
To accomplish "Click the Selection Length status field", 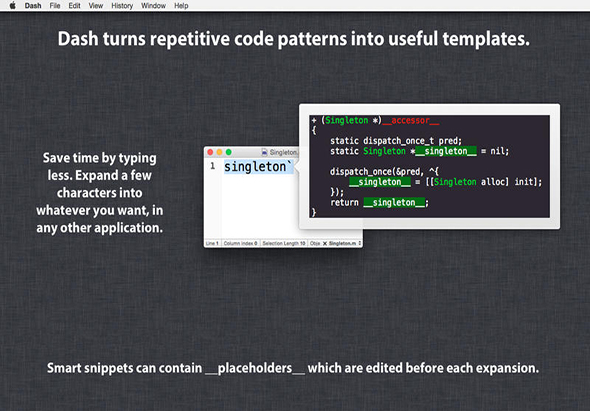I will tap(284, 244).
